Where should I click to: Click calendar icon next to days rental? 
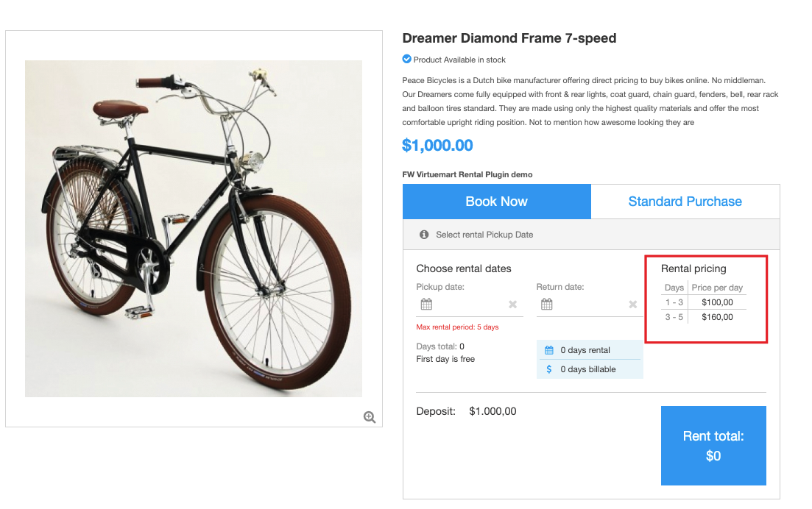tap(549, 350)
